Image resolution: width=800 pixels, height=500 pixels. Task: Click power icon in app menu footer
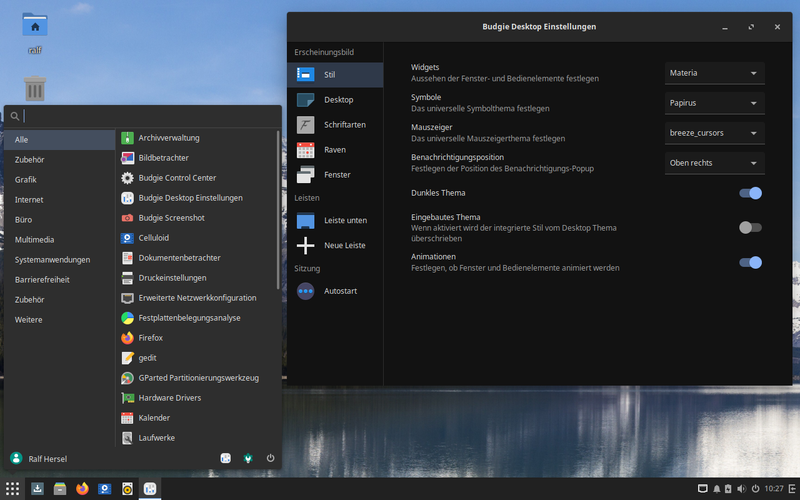270,458
